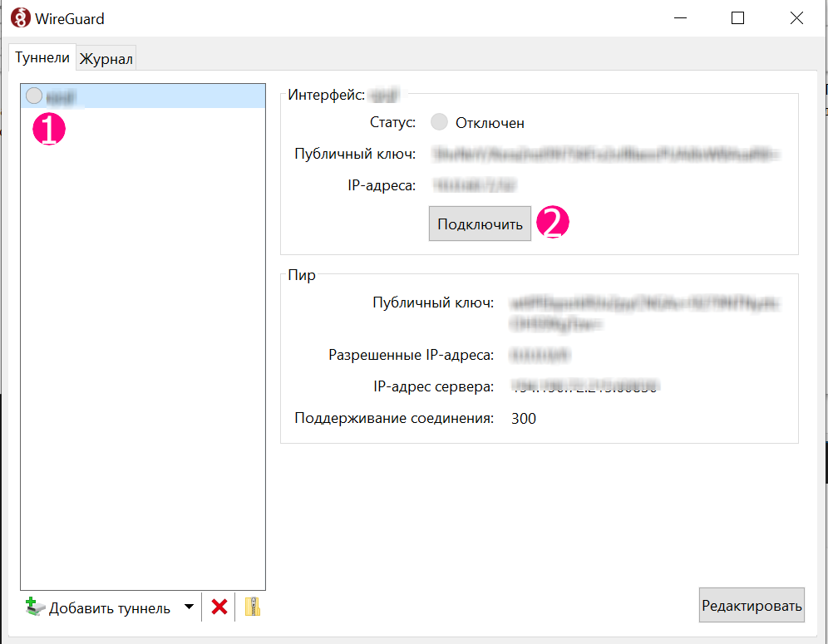Click the keepalive value 300
The image size is (828, 644).
pyautogui.click(x=523, y=418)
